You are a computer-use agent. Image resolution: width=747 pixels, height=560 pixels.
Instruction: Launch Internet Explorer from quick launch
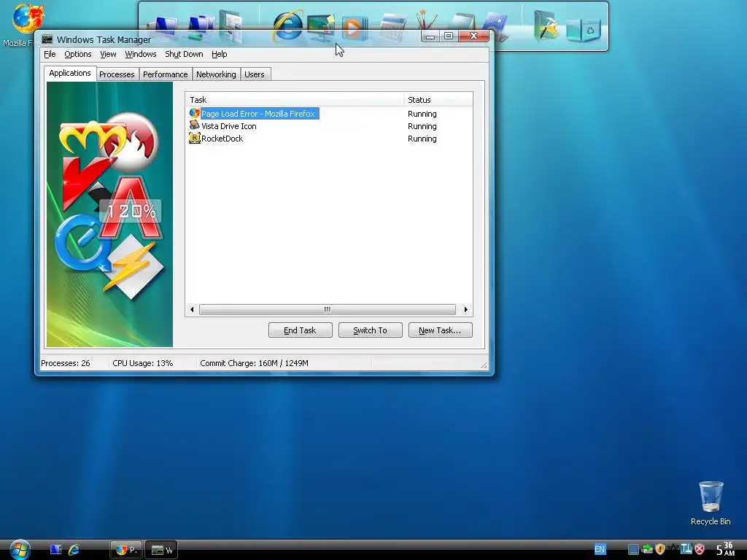tap(74, 550)
